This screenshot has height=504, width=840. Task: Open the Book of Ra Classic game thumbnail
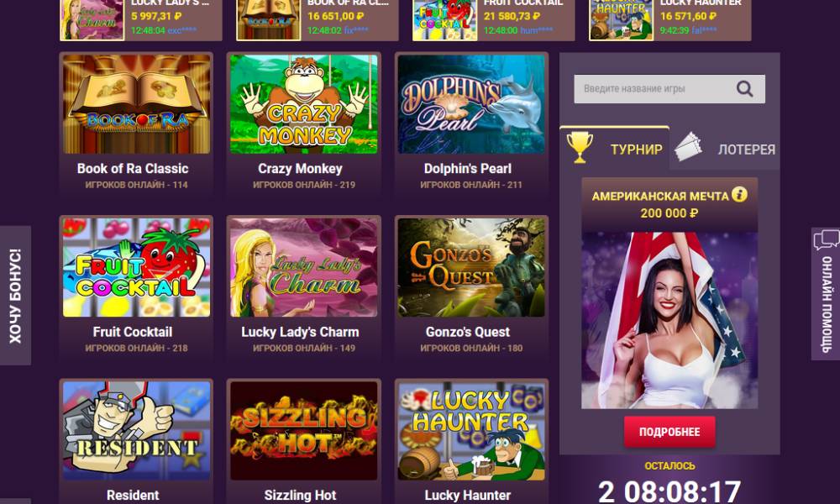(136, 104)
